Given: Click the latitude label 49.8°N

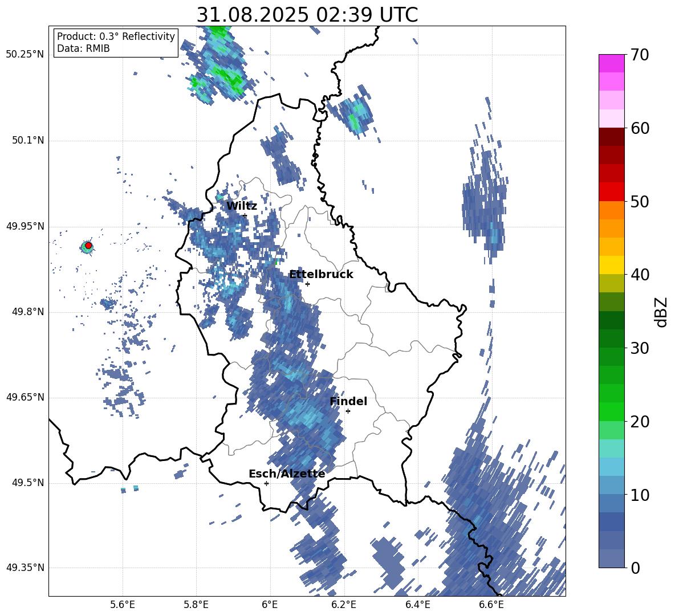Looking at the screenshot, I should [x=28, y=312].
